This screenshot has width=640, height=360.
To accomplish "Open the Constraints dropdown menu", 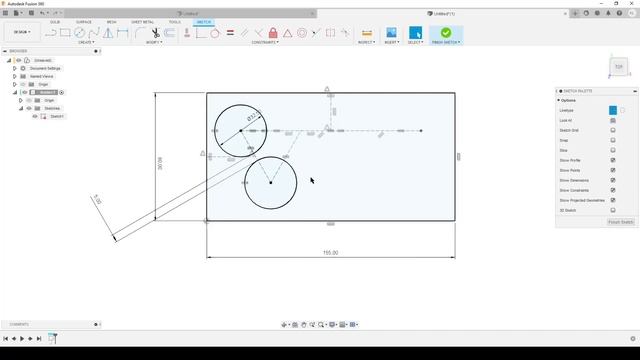I will (x=265, y=42).
